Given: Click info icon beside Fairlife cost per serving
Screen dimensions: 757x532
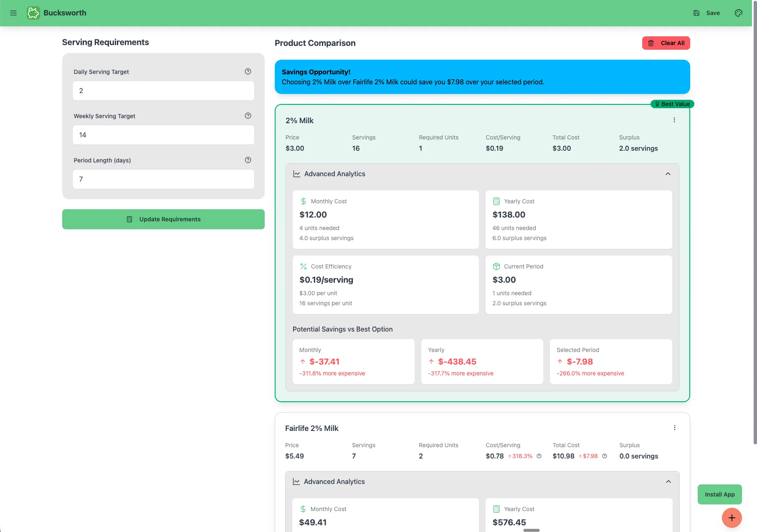Looking at the screenshot, I should tap(539, 456).
